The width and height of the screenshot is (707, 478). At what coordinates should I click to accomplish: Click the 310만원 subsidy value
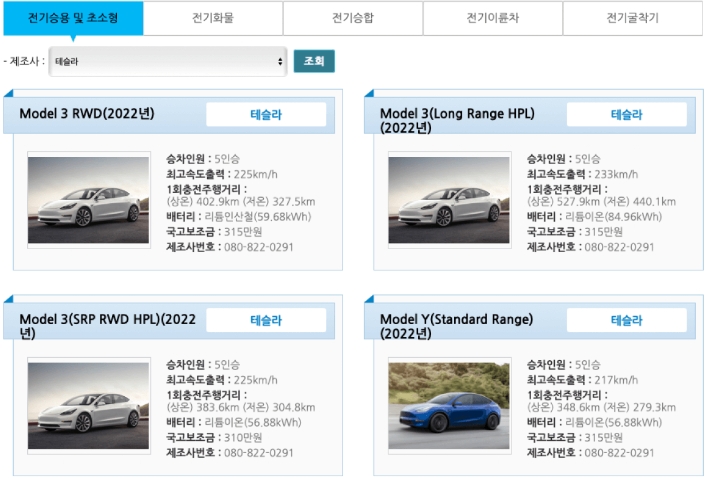pyautogui.click(x=243, y=437)
